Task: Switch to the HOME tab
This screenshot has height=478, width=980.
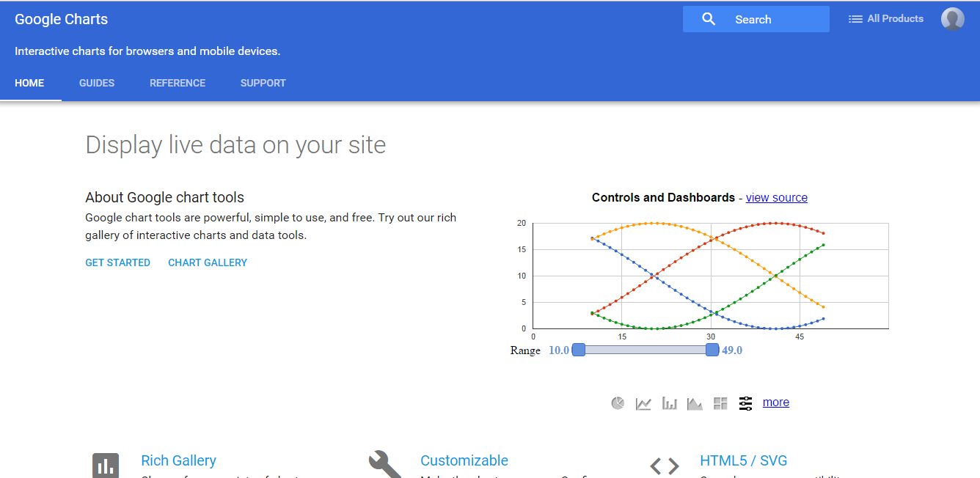Action: tap(29, 83)
